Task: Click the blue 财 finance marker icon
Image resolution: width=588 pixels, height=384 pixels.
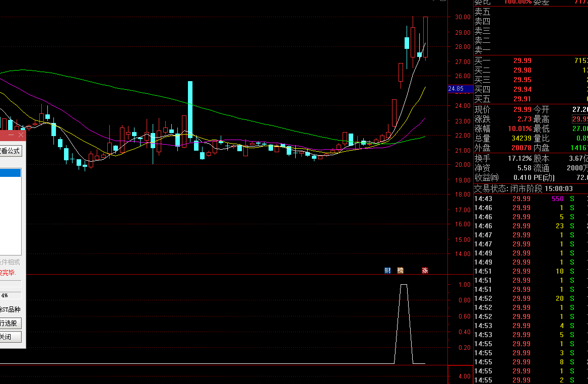Action: click(388, 271)
